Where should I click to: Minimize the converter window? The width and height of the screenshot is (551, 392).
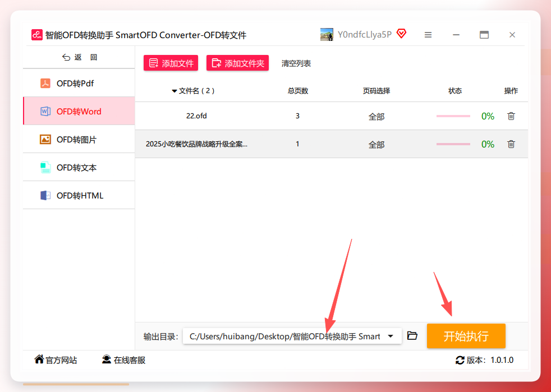[x=456, y=35]
